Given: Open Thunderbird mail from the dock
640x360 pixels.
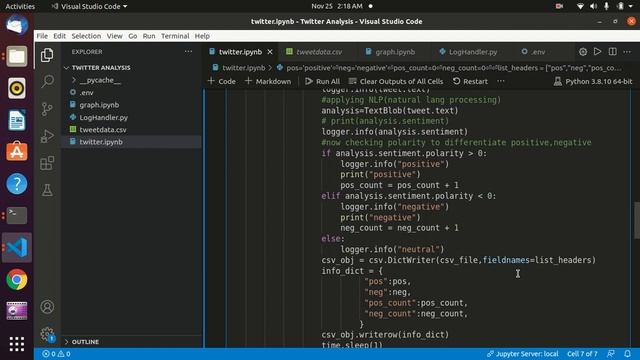Looking at the screenshot, I should pos(17,24).
